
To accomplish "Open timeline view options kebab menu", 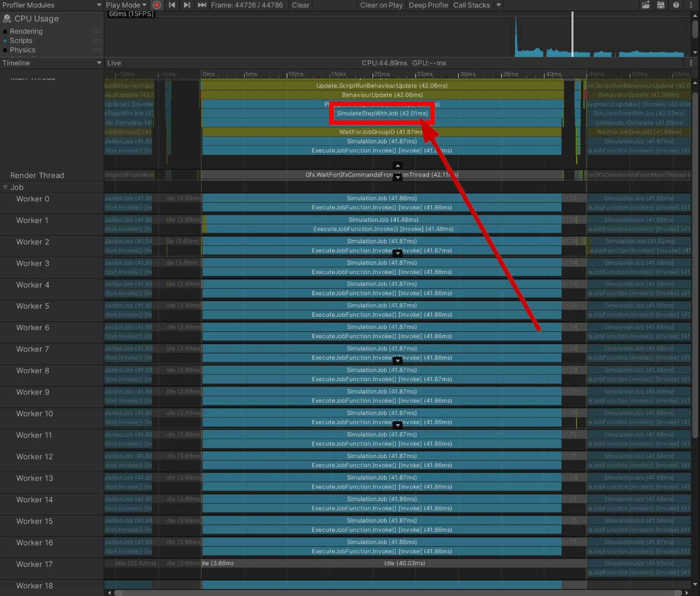I will [x=691, y=63].
